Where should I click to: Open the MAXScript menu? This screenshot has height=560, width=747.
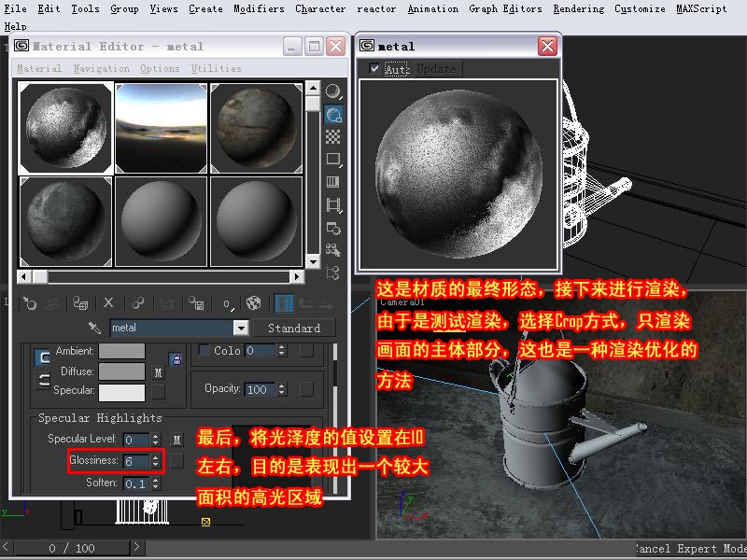pyautogui.click(x=701, y=9)
